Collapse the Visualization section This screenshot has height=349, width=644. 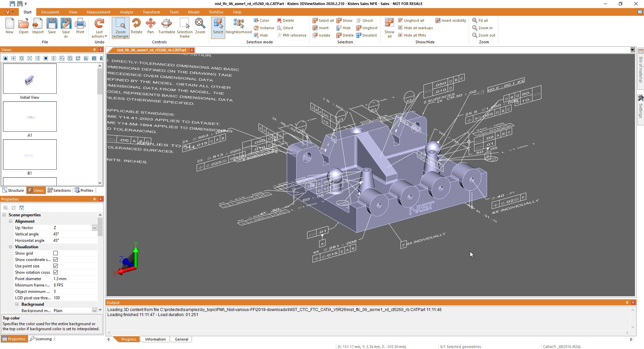click(10, 247)
